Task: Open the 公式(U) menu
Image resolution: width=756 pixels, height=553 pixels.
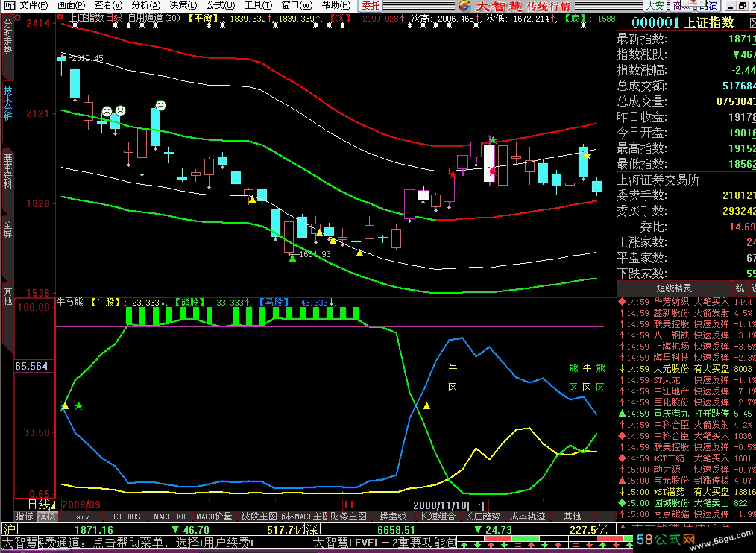Action: coord(221,6)
